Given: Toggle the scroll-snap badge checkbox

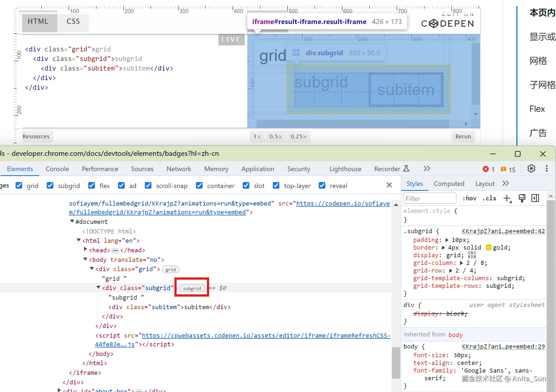Looking at the screenshot, I should pos(148,185).
